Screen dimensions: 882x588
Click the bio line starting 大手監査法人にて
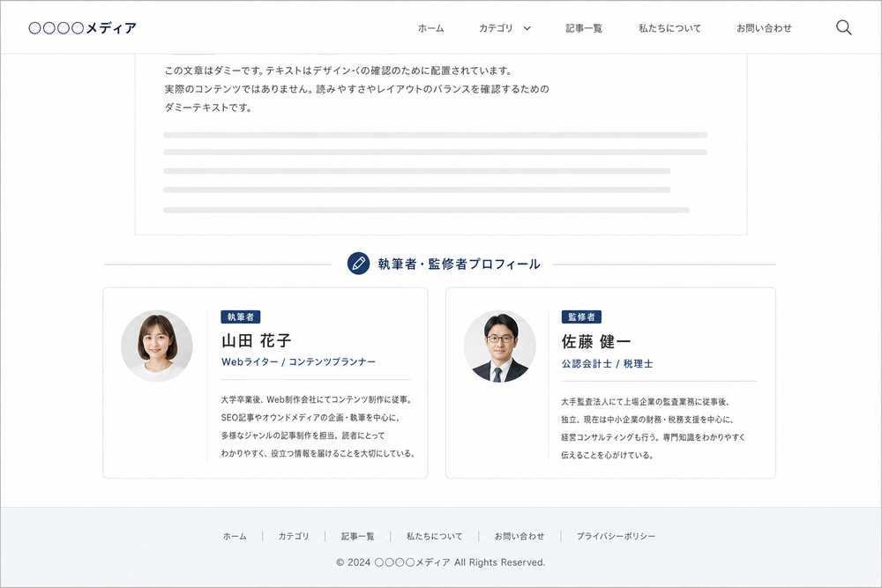tap(646, 402)
